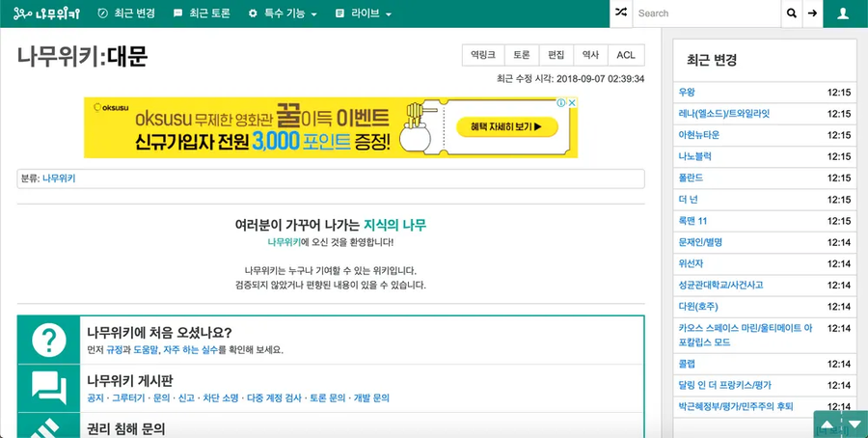Open 폴란드 in recent changes
The height and width of the screenshot is (438, 868).
click(691, 178)
